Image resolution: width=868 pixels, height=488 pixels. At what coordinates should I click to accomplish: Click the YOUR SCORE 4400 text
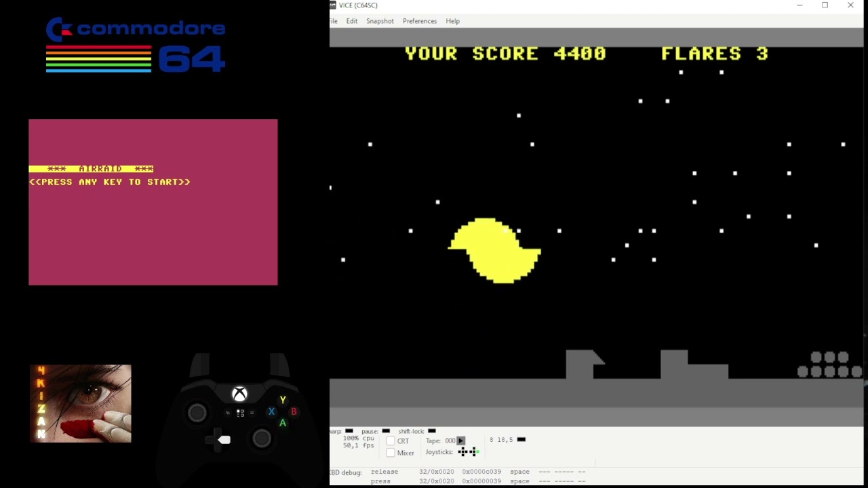[505, 54]
